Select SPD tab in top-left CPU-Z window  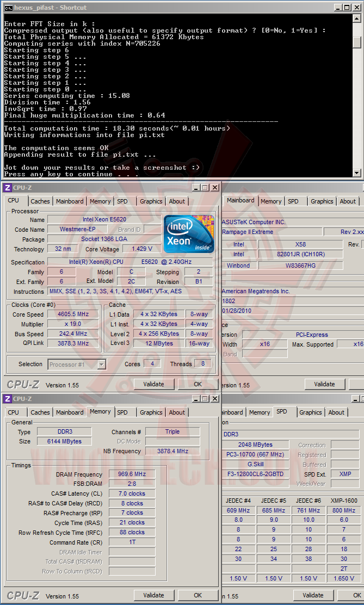[122, 201]
